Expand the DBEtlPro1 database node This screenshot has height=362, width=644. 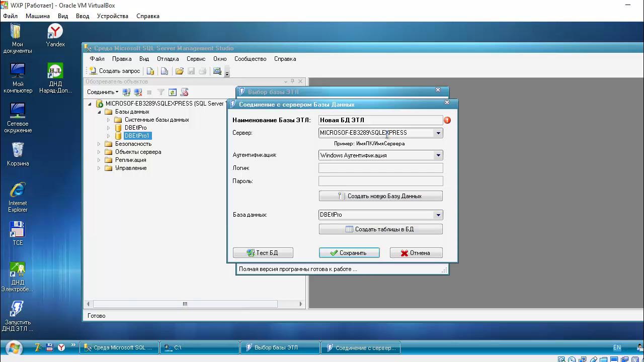(x=108, y=136)
